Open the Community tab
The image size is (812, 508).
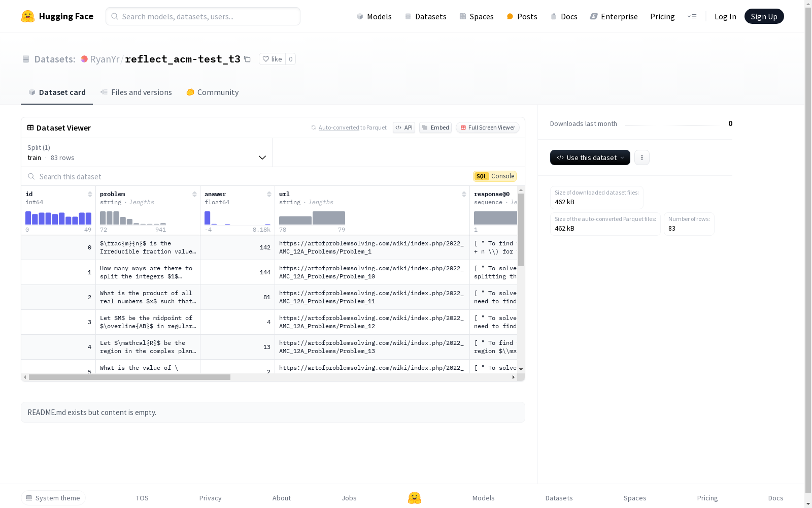click(213, 92)
